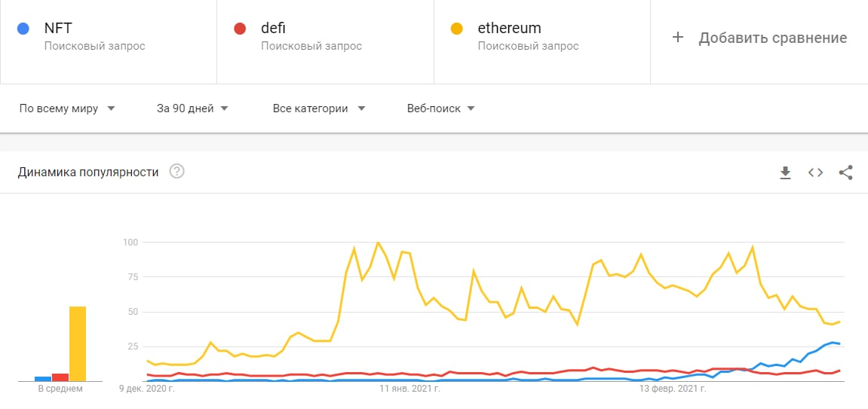Click the Динамика популярности heading

tap(88, 172)
